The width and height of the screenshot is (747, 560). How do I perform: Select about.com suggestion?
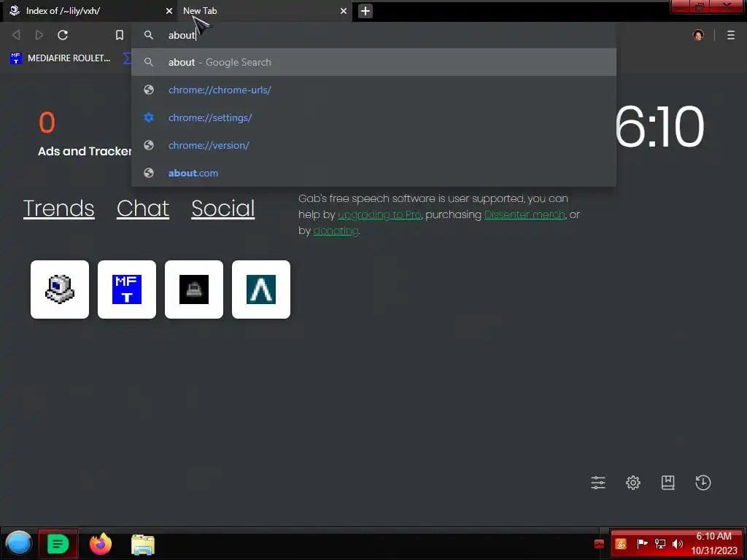pyautogui.click(x=374, y=173)
